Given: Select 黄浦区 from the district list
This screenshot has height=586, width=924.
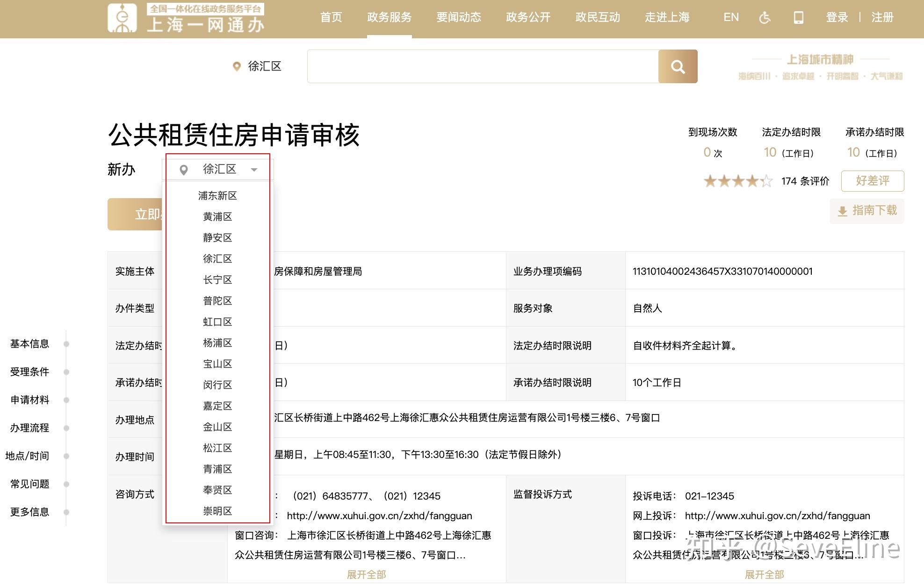Looking at the screenshot, I should [x=217, y=216].
